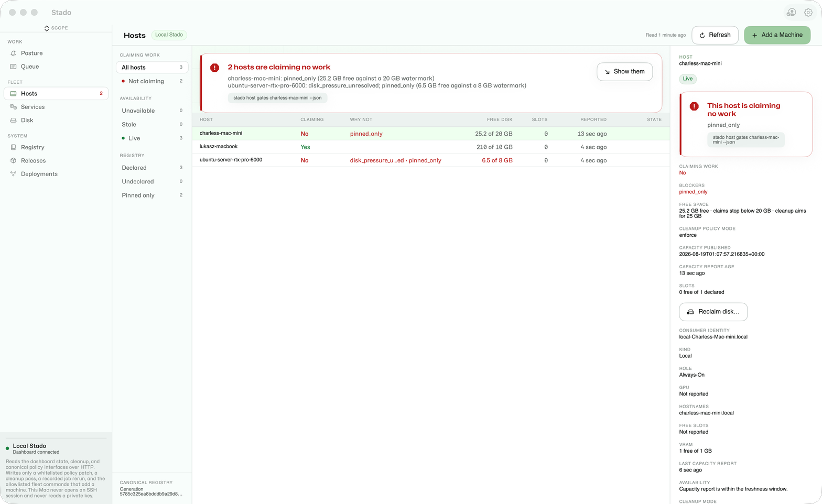Select the Posture sidebar item
822x504 pixels.
pos(56,53)
